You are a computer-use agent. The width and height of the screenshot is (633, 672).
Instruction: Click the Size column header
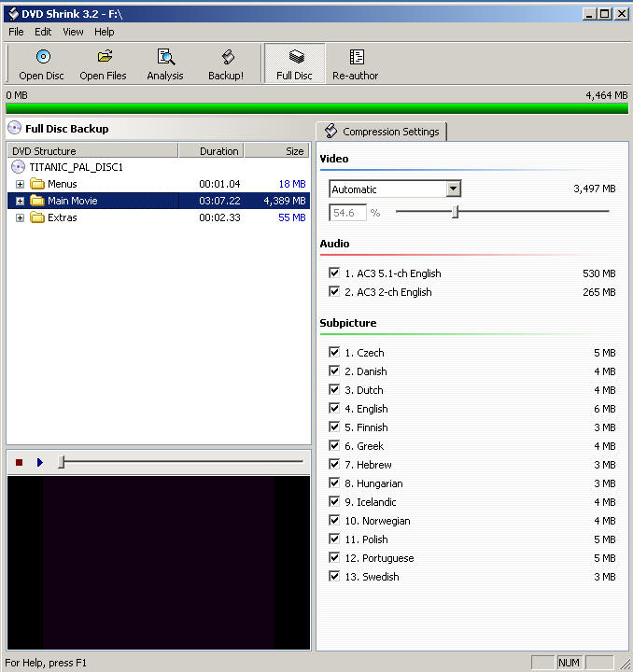coord(277,151)
